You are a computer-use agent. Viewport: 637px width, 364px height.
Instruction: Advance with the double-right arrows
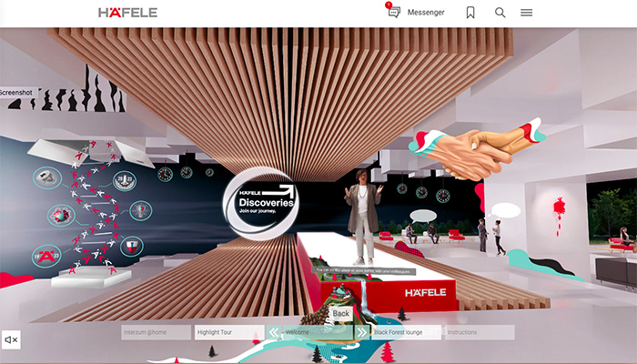coord(361,332)
